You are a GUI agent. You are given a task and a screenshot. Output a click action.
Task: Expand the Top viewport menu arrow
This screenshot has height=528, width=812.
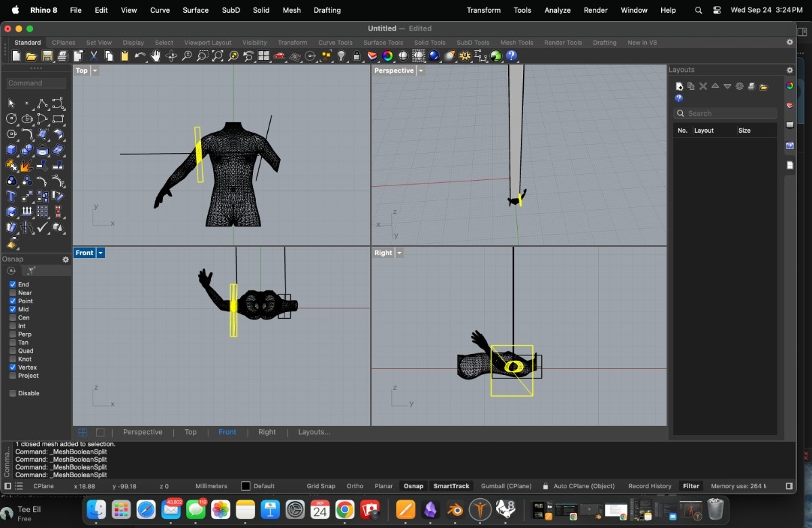(95, 70)
